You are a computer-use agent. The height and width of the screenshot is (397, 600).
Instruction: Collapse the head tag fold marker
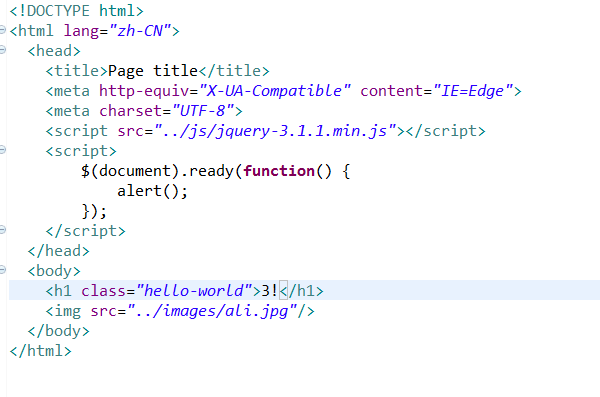point(2,49)
